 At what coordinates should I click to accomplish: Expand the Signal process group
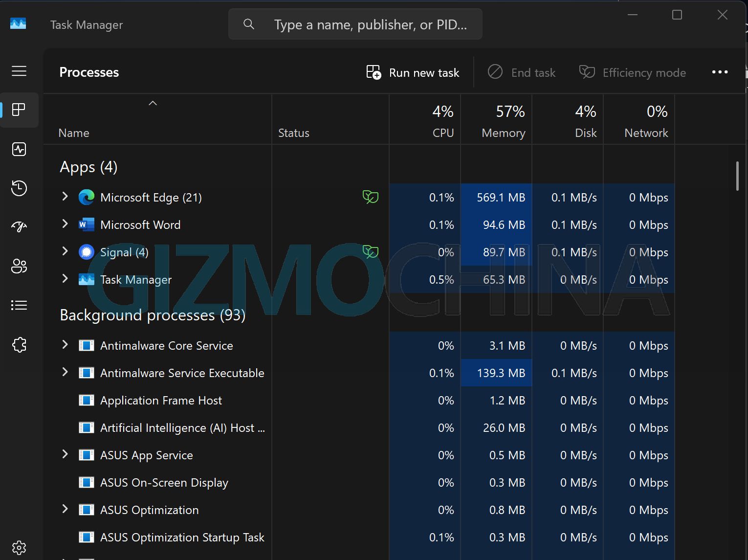click(x=65, y=251)
